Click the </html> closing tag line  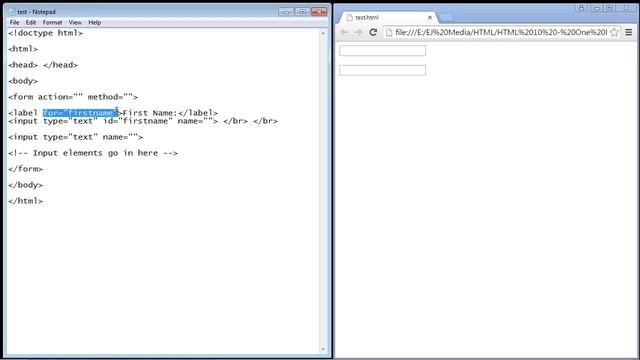[x=25, y=201]
